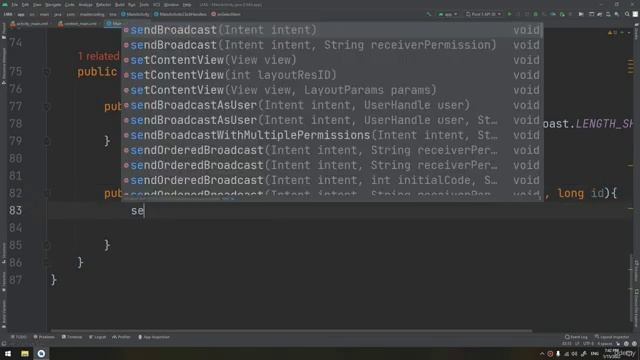640x360 pixels.
Task: Open the VCS menu
Action: point(157,5)
